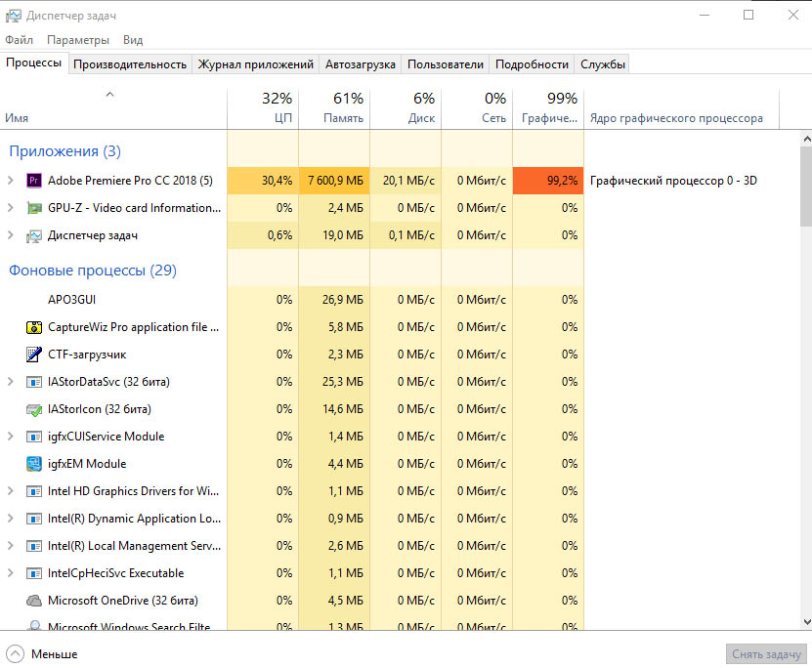Image resolution: width=812 pixels, height=668 pixels.
Task: Expand the Intel HD Graphics Drivers group
Action: [11, 491]
